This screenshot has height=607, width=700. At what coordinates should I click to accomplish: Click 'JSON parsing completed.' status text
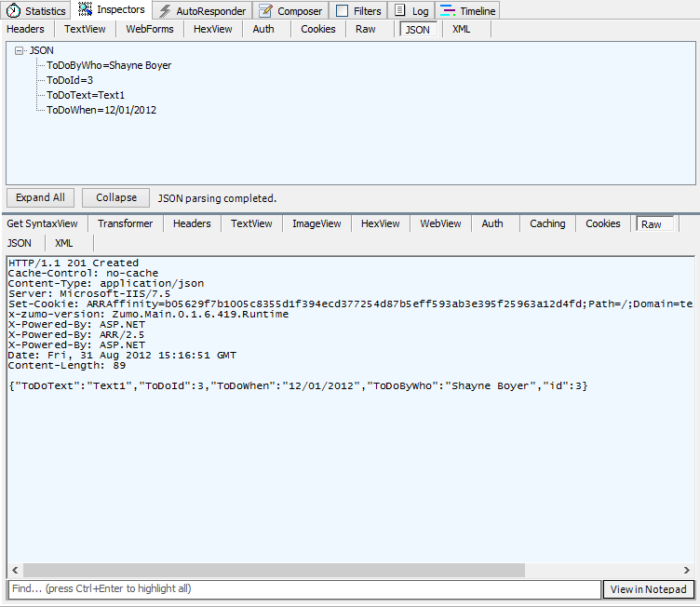click(x=217, y=198)
